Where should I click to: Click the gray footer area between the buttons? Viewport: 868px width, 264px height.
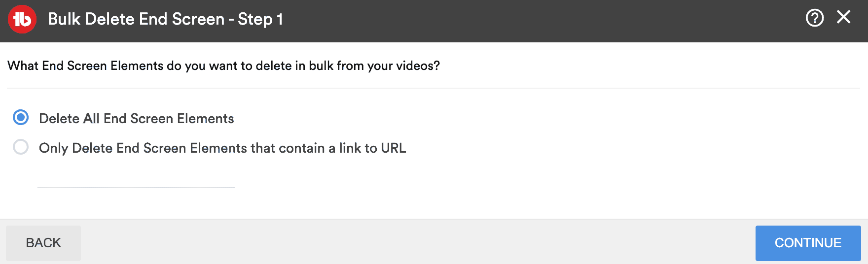[418, 243]
